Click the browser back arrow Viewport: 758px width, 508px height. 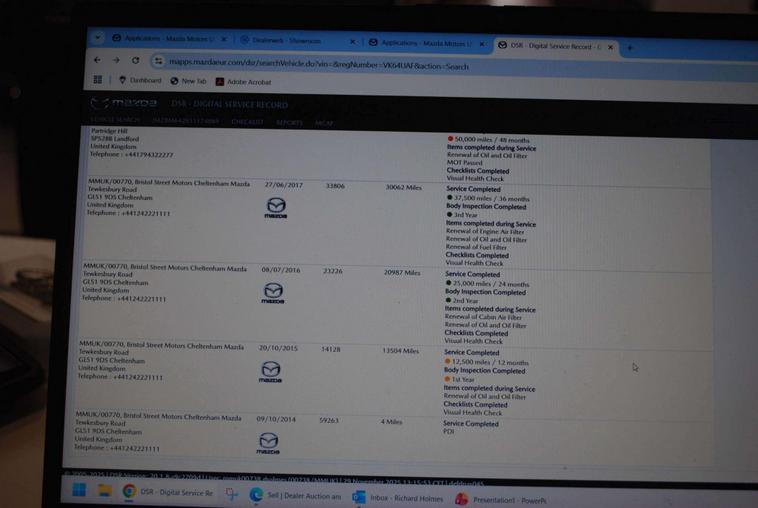click(x=97, y=60)
